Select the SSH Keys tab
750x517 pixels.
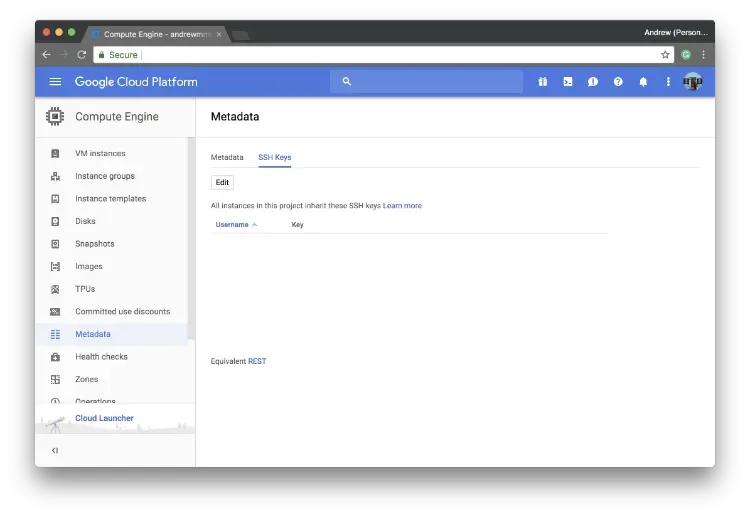pos(275,157)
